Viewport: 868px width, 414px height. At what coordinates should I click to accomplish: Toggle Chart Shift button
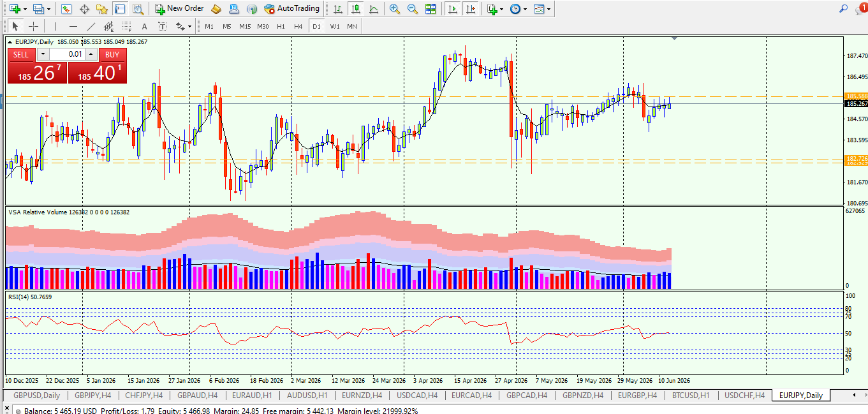click(x=471, y=8)
